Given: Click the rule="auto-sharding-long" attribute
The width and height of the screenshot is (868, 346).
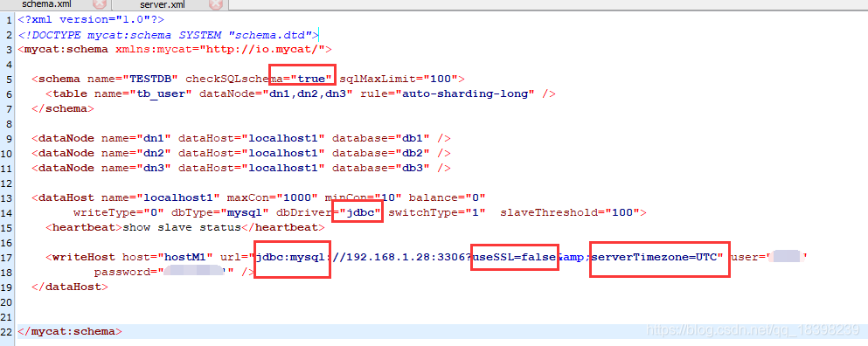Looking at the screenshot, I should pyautogui.click(x=448, y=93).
